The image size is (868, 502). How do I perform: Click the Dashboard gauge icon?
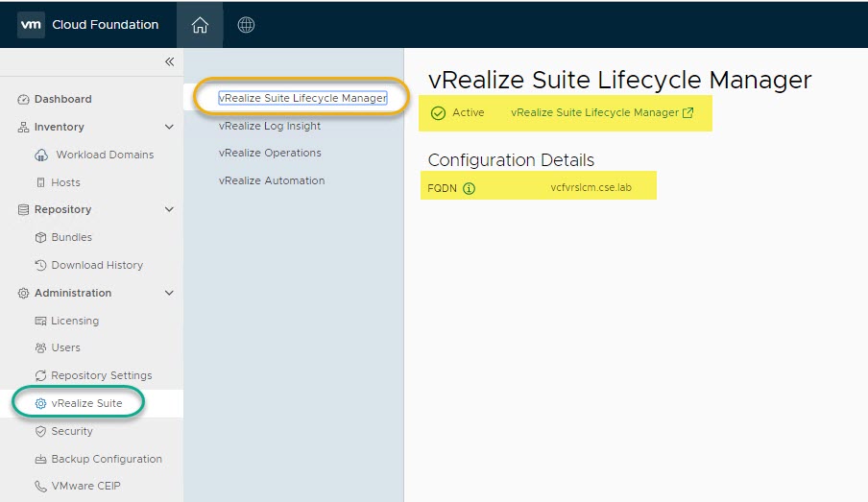pyautogui.click(x=24, y=100)
